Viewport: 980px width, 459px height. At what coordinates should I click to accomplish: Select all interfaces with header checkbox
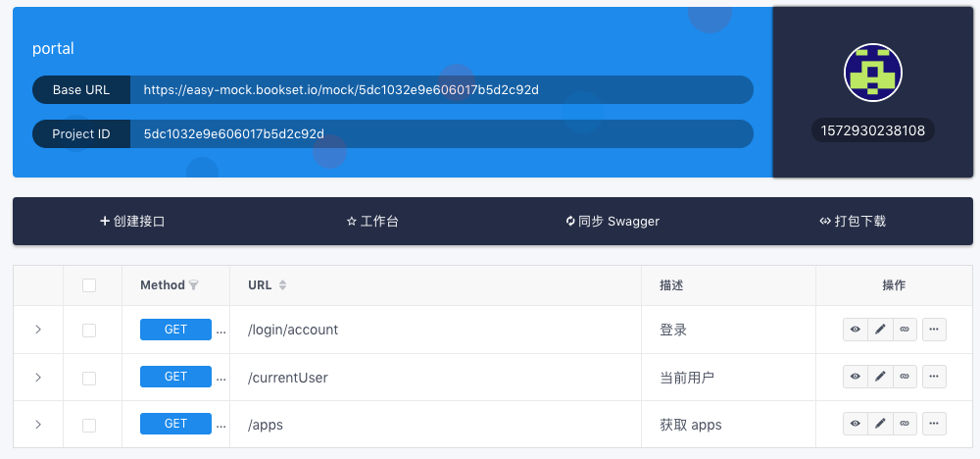coord(89,285)
